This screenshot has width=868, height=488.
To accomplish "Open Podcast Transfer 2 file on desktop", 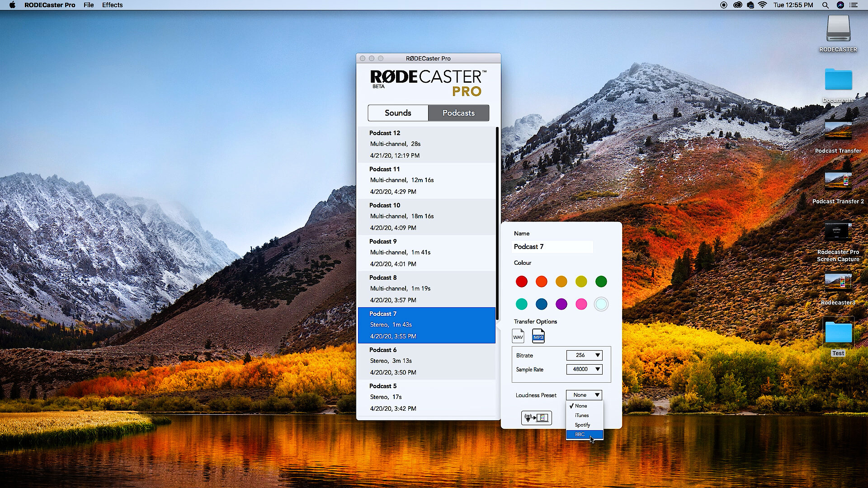I will pyautogui.click(x=838, y=186).
